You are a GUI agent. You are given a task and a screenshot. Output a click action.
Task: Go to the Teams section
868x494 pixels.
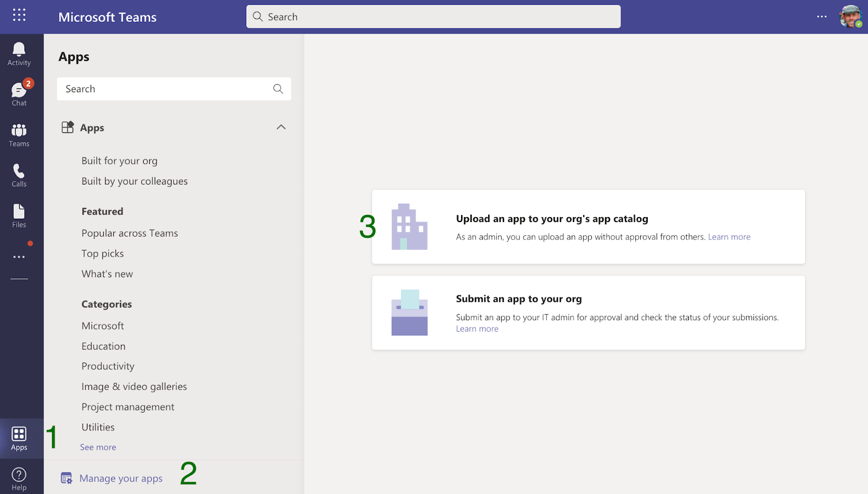pyautogui.click(x=19, y=135)
